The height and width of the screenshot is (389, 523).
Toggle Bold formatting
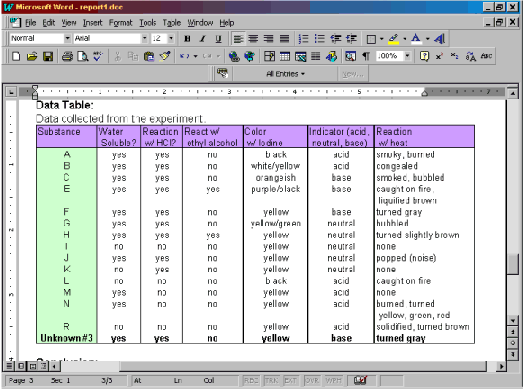(187, 39)
